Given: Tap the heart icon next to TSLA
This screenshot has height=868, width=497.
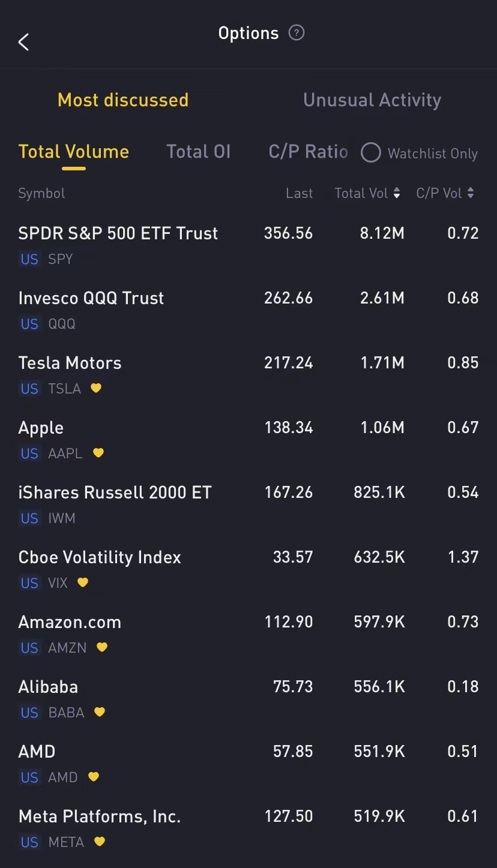Looking at the screenshot, I should (96, 388).
